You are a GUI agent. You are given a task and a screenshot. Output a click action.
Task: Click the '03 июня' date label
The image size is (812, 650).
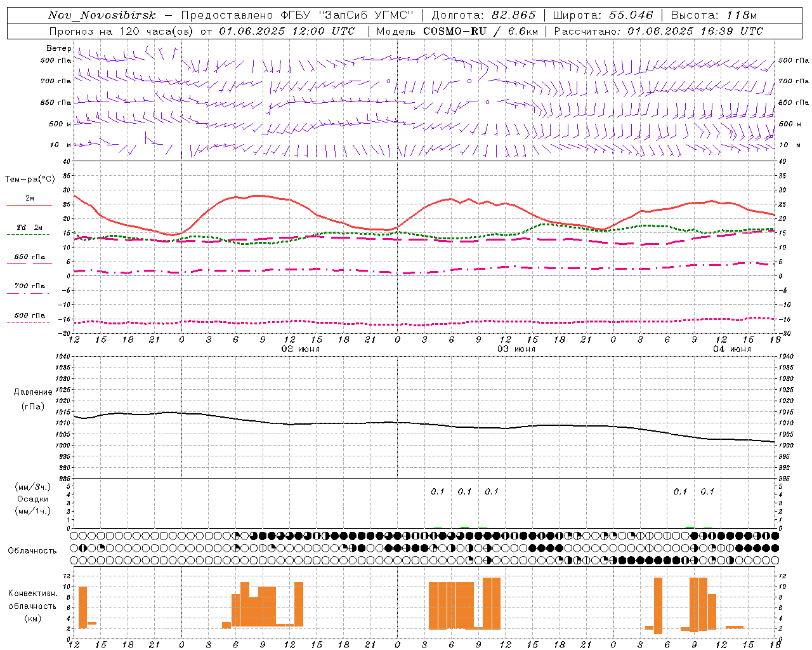tap(516, 349)
